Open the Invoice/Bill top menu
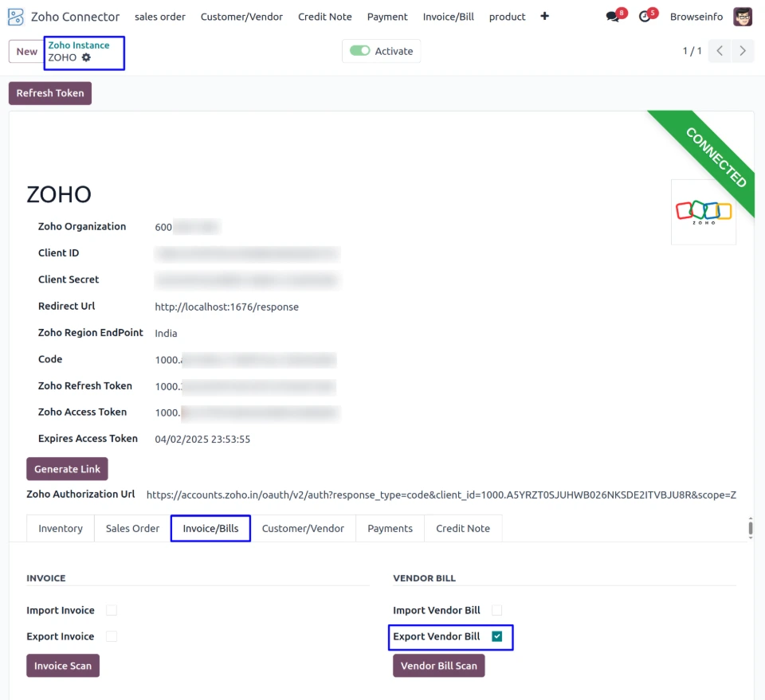The width and height of the screenshot is (765, 700). click(449, 17)
